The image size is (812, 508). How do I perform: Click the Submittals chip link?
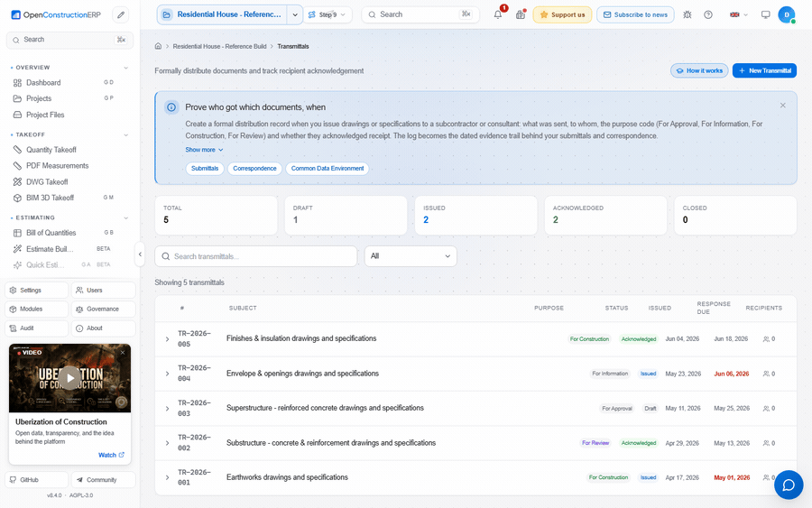click(205, 169)
